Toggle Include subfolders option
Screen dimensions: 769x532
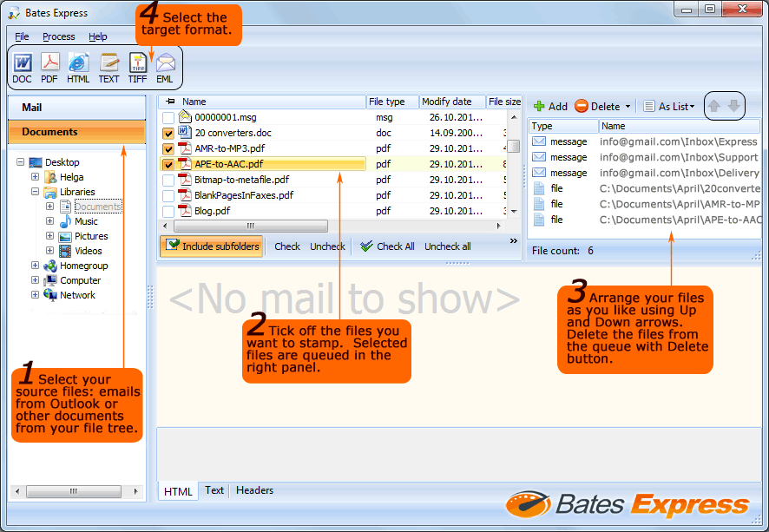[x=212, y=246]
